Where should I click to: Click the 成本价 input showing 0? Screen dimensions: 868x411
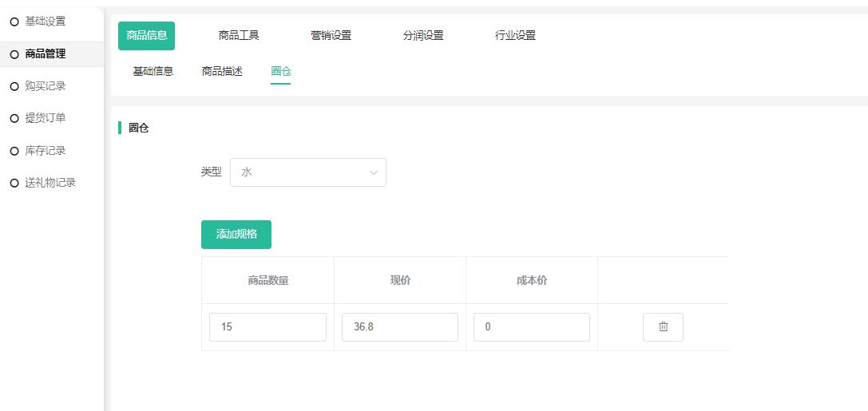531,327
